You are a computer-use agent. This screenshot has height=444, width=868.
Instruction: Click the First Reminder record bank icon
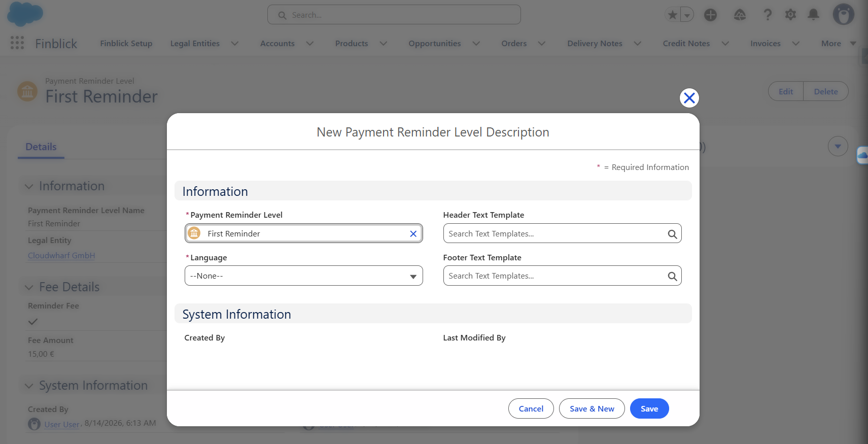[194, 233]
